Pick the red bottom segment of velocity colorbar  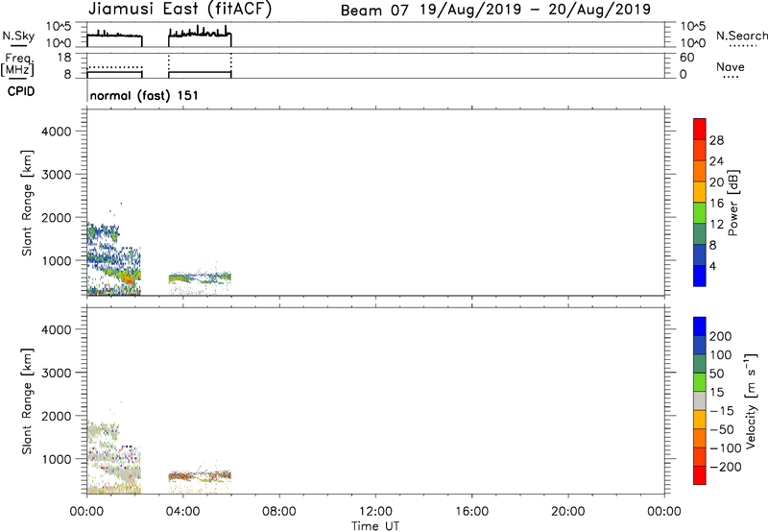pos(700,475)
